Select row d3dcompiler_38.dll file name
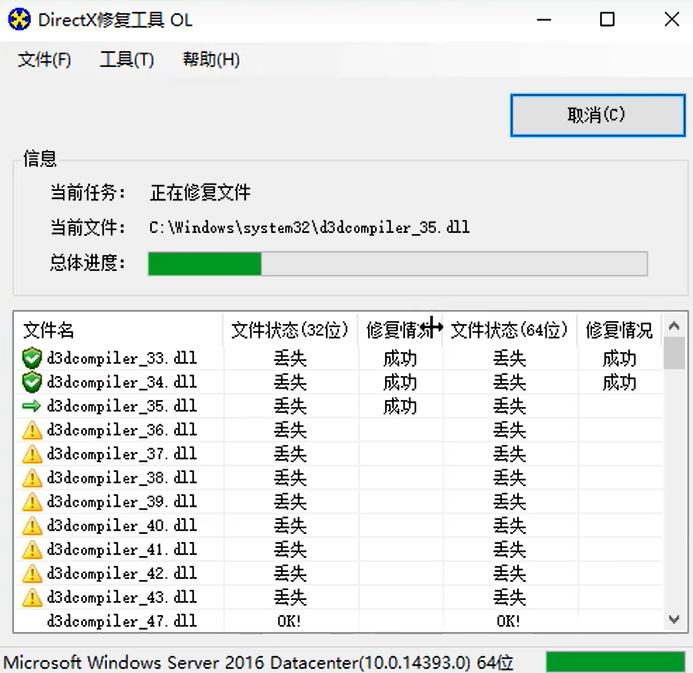 122,478
